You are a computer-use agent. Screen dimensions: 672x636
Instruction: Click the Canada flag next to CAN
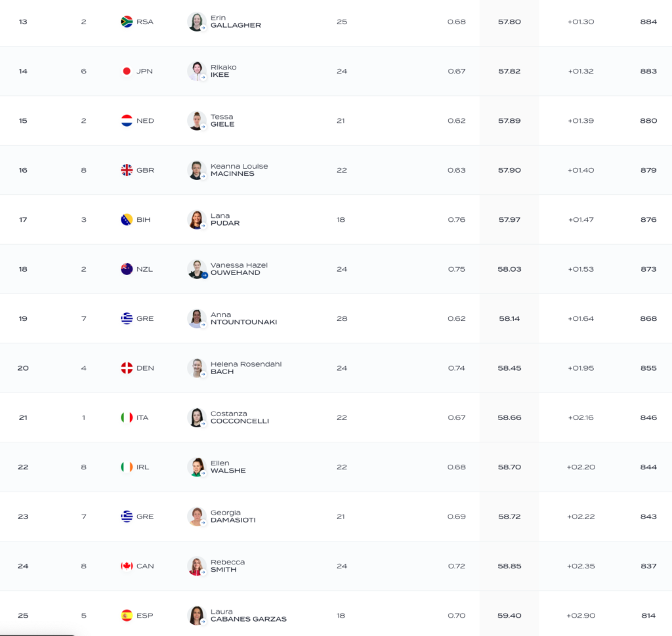[x=127, y=566]
